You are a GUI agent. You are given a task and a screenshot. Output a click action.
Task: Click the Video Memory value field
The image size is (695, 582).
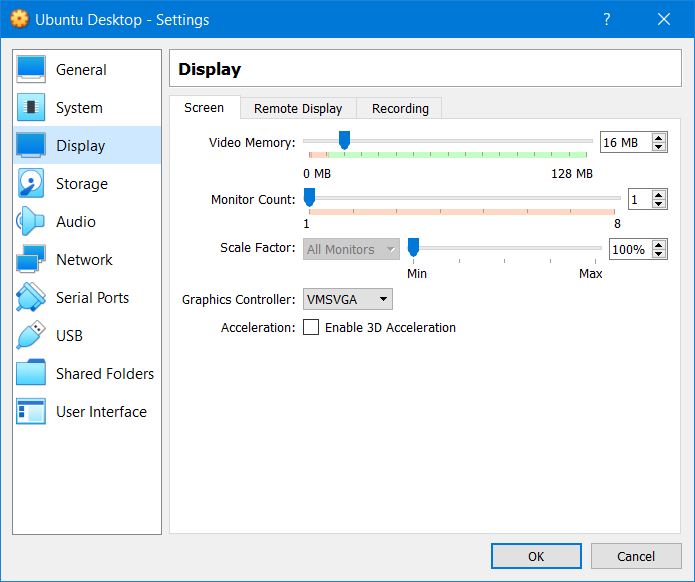point(623,142)
